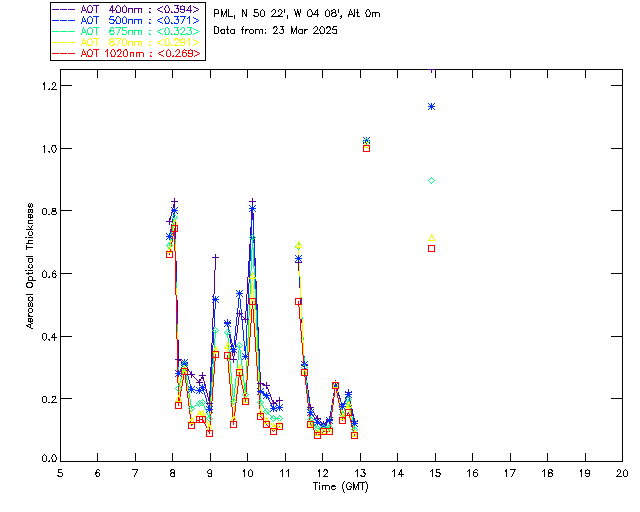This screenshot has height=512, width=640.
Task: Click the 5 tick label on x-axis
Action: point(60,472)
